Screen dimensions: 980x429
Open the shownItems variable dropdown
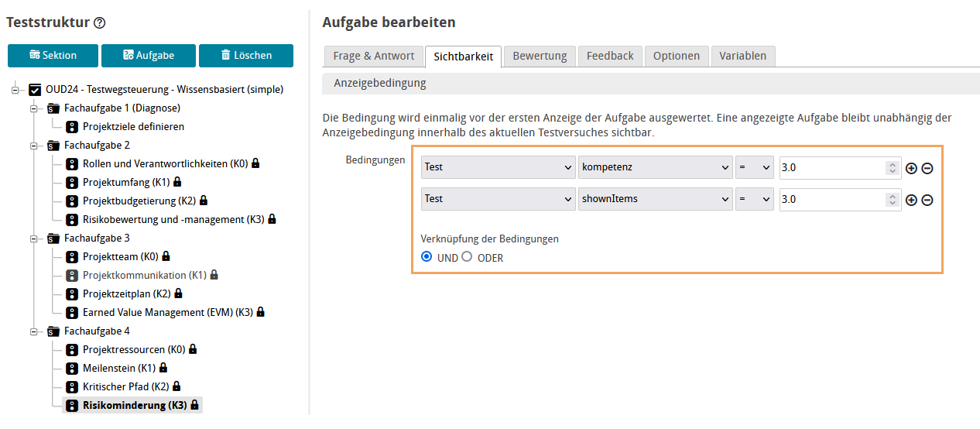tap(655, 199)
